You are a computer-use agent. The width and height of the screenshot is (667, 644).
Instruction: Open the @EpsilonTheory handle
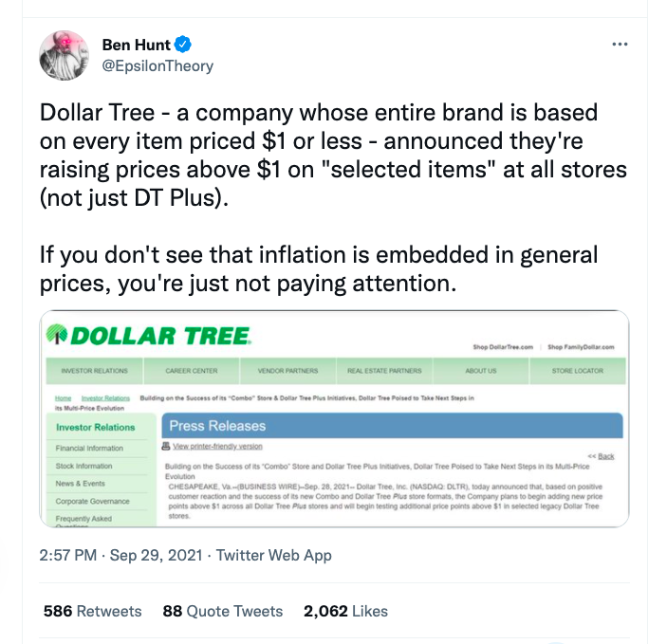tap(157, 66)
